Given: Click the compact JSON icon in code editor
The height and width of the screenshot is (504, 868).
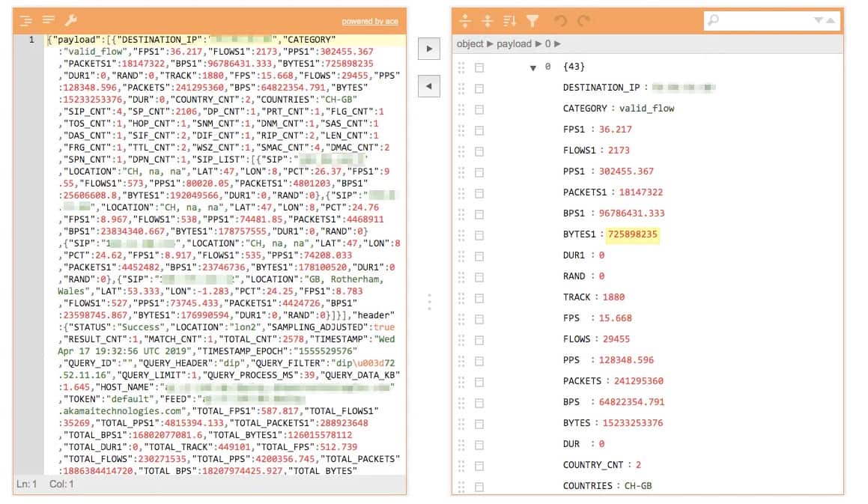Looking at the screenshot, I should (x=49, y=20).
